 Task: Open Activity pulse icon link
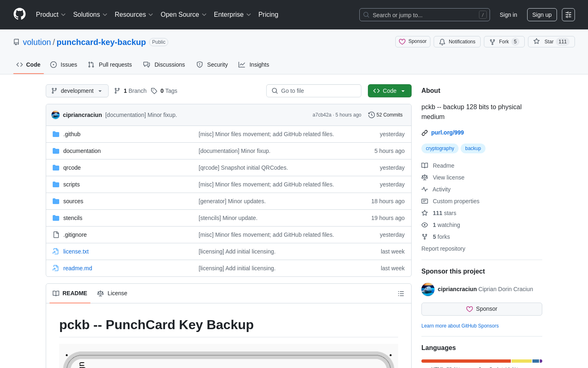[436, 189]
